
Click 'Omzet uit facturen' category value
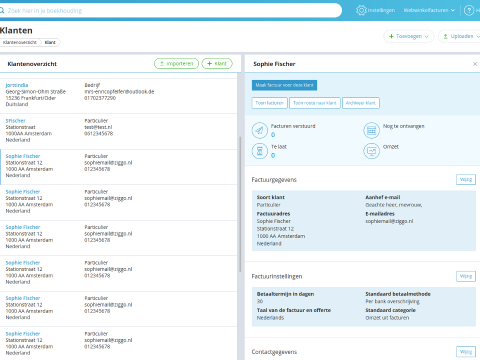coord(387,318)
